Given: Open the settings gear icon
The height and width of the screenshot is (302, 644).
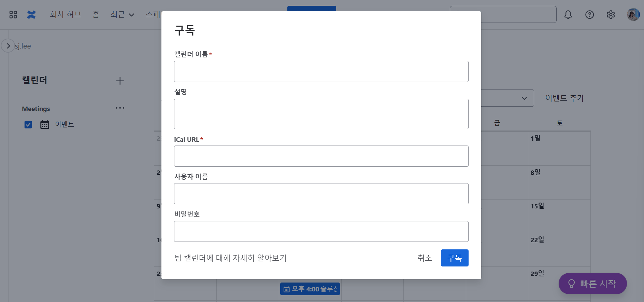Looking at the screenshot, I should click(611, 15).
